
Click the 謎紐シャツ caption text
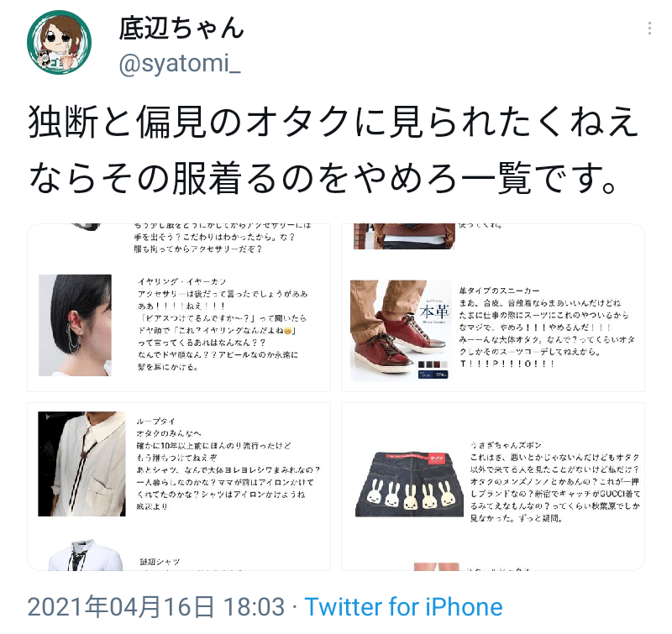click(x=160, y=562)
